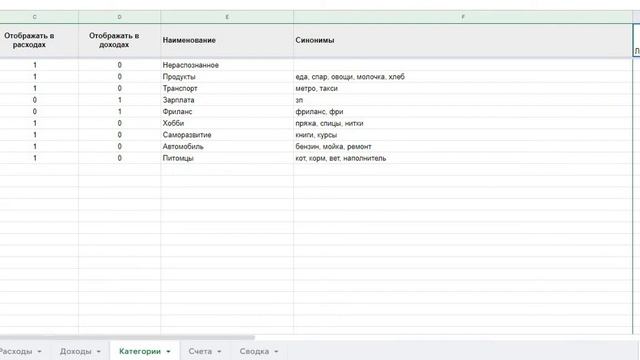Open the Сводка sheet tab
The height and width of the screenshot is (360, 640).
pyautogui.click(x=254, y=351)
